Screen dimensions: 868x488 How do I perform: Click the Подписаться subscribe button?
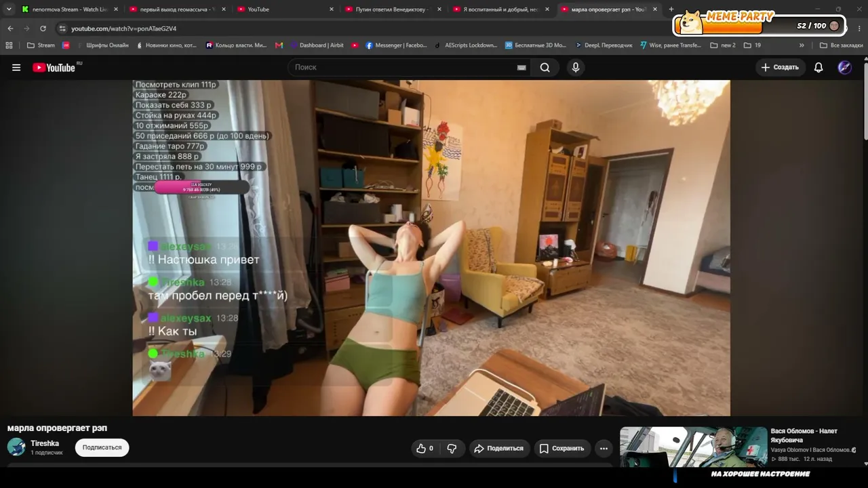102,447
